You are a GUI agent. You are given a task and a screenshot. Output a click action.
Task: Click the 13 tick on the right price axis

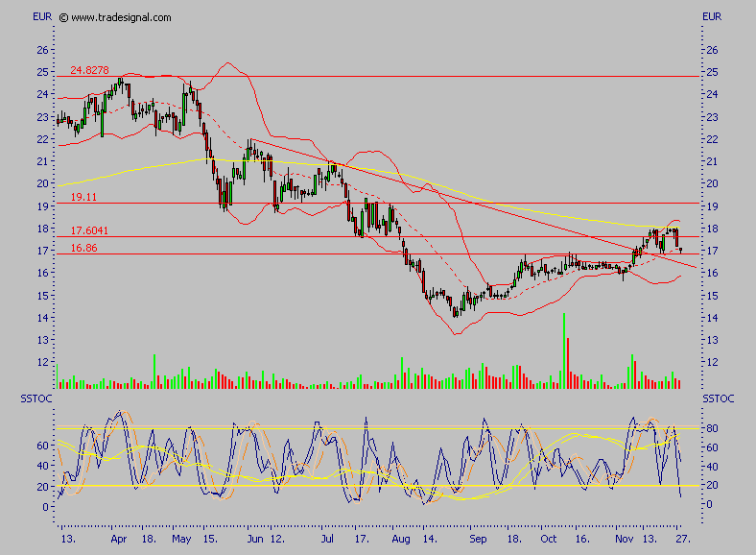point(712,340)
